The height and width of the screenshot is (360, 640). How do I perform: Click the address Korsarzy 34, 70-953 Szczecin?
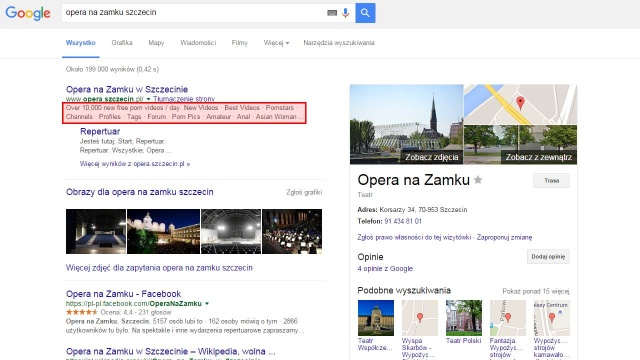pyautogui.click(x=423, y=210)
